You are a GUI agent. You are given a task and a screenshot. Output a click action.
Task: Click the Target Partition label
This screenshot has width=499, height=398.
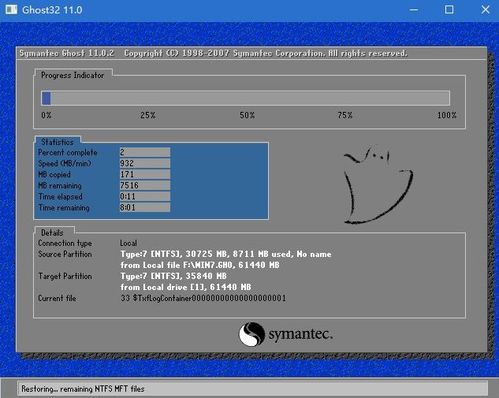65,276
